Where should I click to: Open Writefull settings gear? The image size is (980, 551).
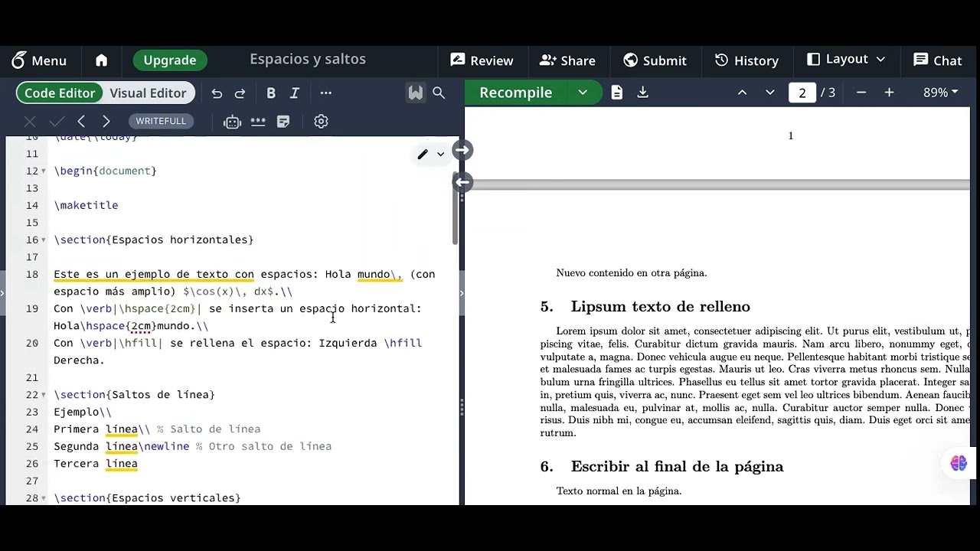coord(321,121)
